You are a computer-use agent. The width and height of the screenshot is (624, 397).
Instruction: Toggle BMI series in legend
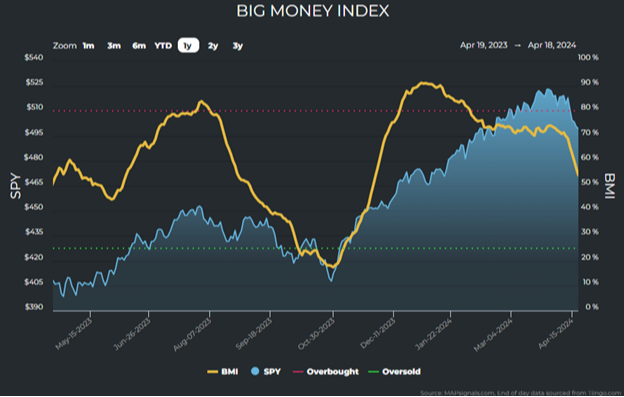(223, 372)
